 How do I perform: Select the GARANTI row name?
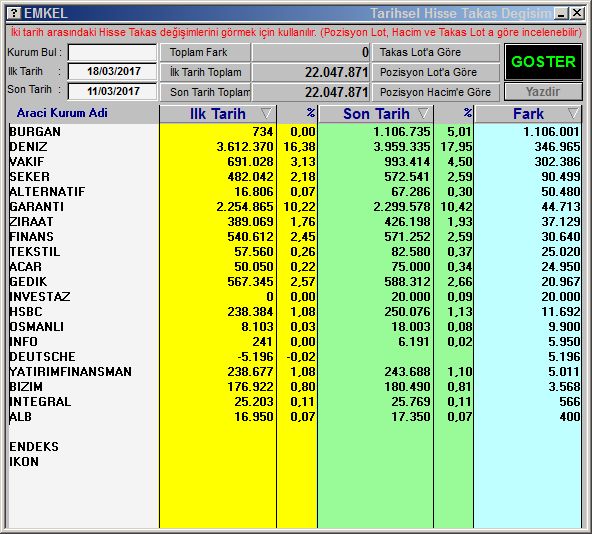coord(37,207)
